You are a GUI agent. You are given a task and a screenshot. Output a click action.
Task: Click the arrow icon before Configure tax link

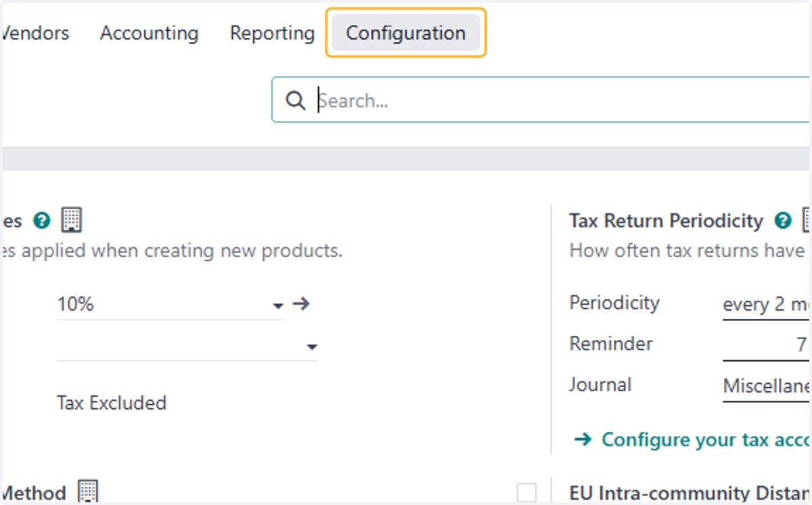[583, 440]
